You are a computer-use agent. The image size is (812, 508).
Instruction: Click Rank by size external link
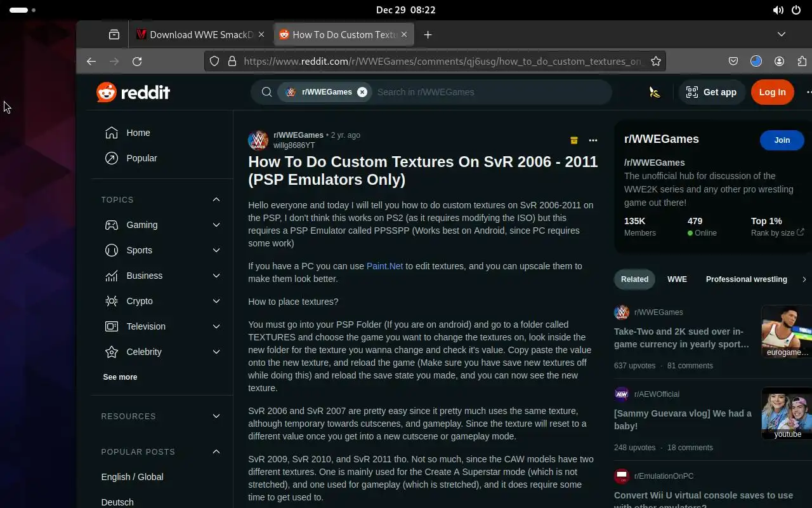(777, 233)
